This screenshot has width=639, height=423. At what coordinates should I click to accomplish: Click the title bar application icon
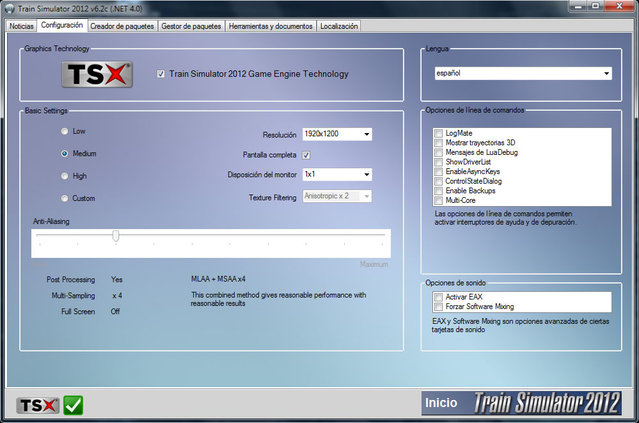coord(9,8)
